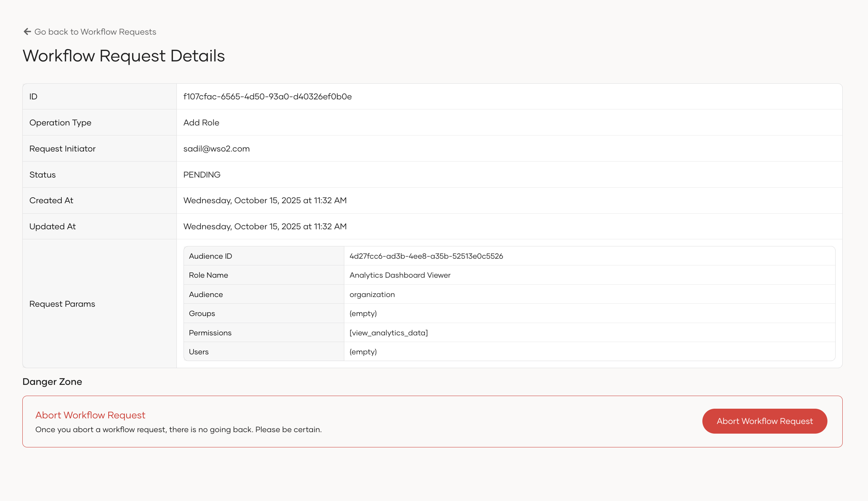
Task: Select the workflow request ID value
Action: 267,97
